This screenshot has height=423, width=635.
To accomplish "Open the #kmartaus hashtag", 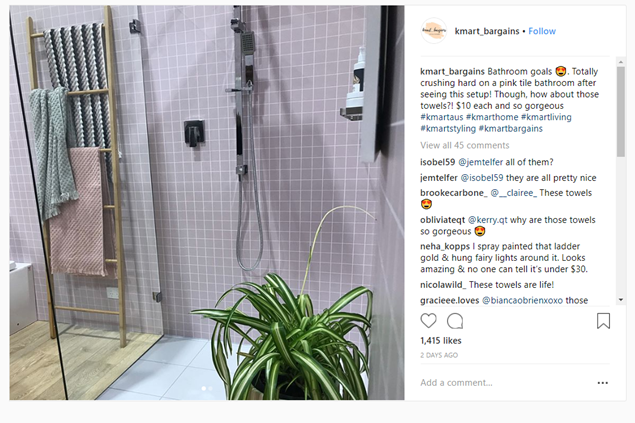I will click(x=441, y=117).
